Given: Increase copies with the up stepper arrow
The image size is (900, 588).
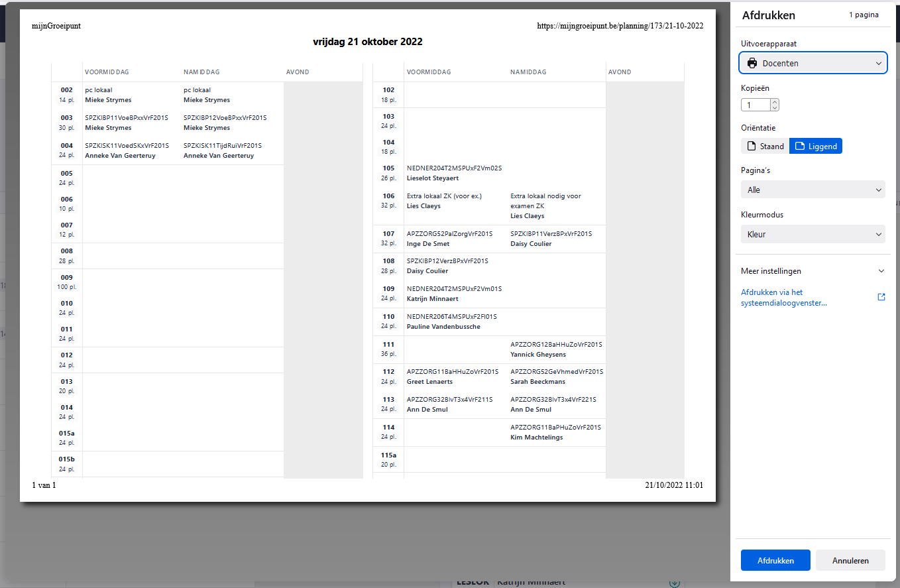Looking at the screenshot, I should 775,101.
